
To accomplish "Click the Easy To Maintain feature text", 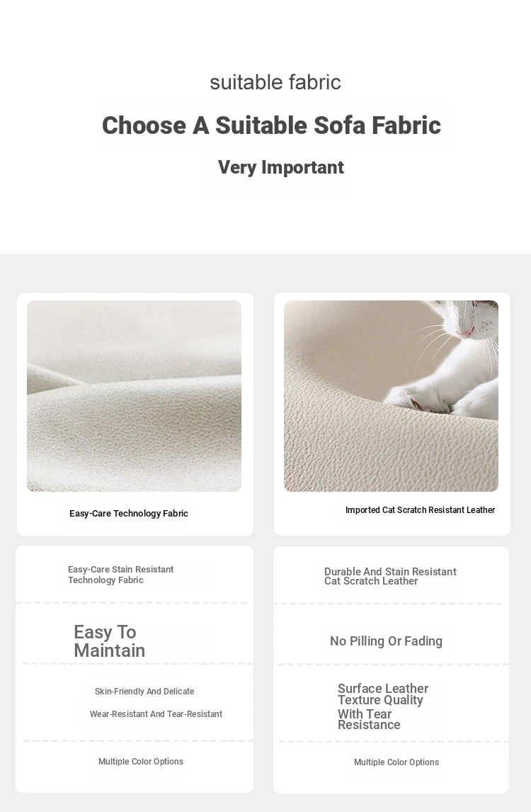I will 109,641.
